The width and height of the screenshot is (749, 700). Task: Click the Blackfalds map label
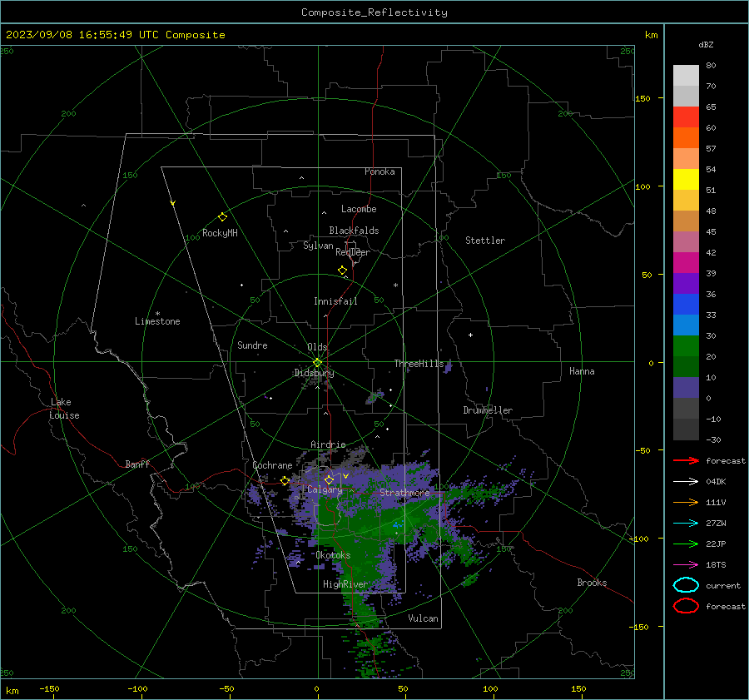(x=354, y=231)
